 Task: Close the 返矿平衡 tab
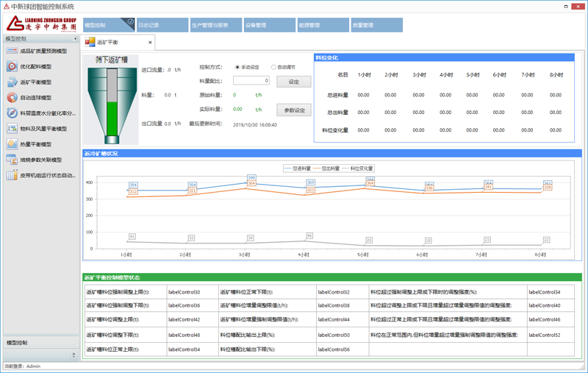click(x=151, y=43)
